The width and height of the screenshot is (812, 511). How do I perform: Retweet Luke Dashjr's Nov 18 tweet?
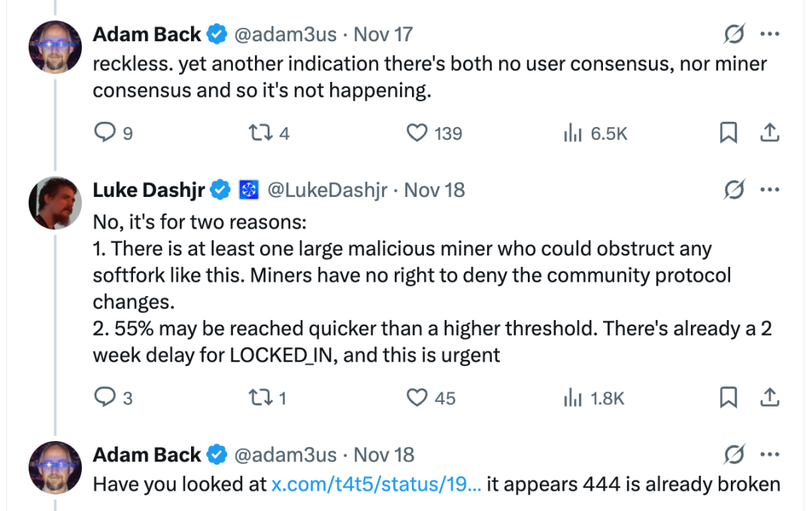(258, 398)
